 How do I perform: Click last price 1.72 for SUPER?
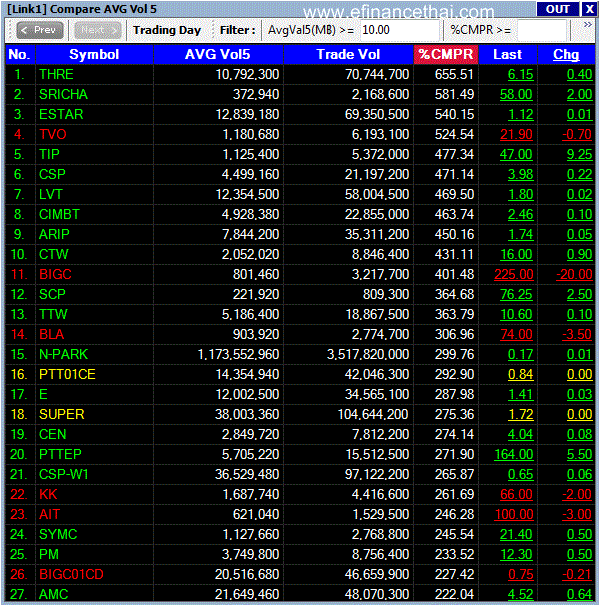[520, 414]
